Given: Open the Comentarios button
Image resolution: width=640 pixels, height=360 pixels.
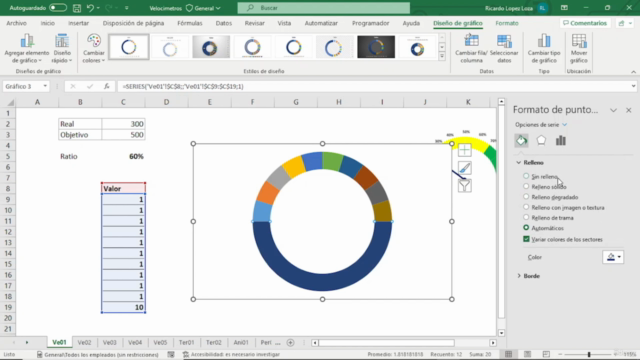Looking at the screenshot, I should pyautogui.click(x=585, y=23).
